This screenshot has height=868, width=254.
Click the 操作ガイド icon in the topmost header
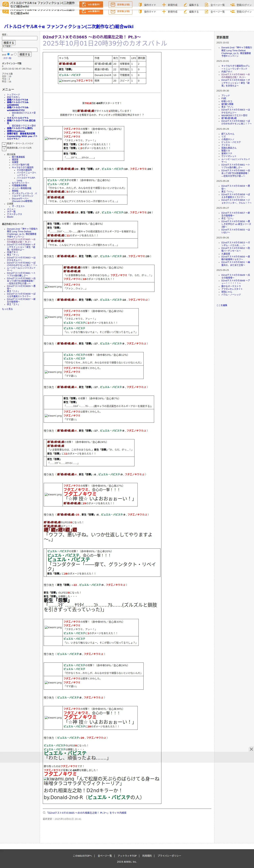(x=140, y=5)
